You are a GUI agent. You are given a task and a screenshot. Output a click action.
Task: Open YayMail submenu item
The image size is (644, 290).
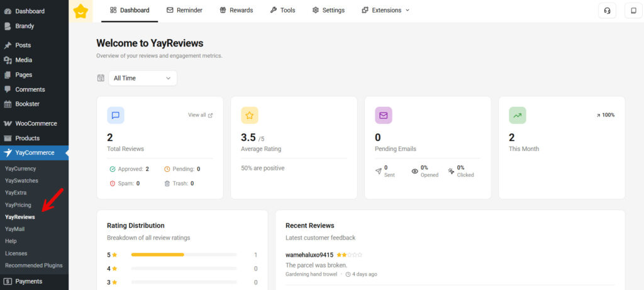15,229
